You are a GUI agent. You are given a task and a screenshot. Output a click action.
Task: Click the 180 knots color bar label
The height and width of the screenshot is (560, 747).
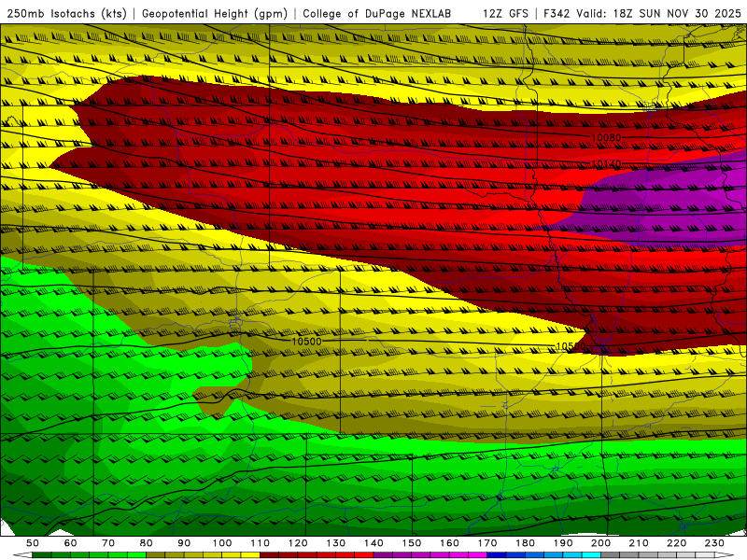526,543
